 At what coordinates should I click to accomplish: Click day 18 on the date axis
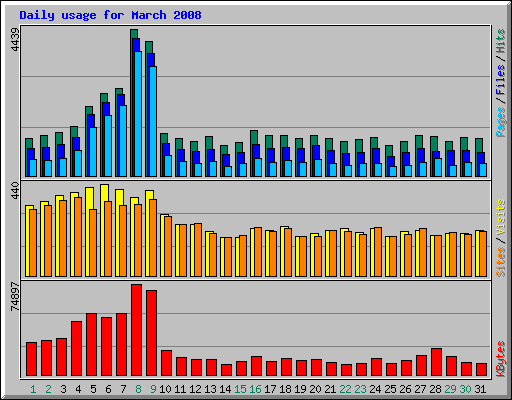point(285,389)
